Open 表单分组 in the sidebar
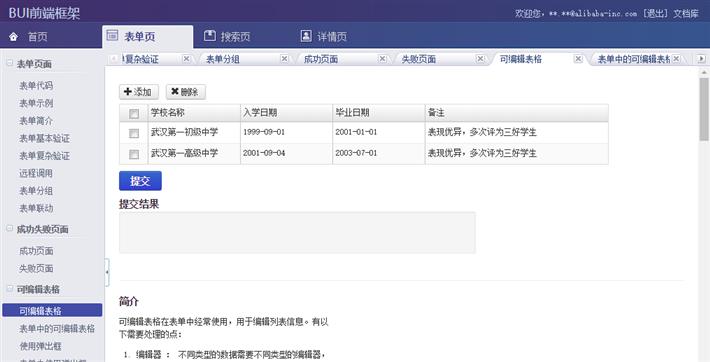Image resolution: width=710 pixels, height=362 pixels. click(x=36, y=191)
